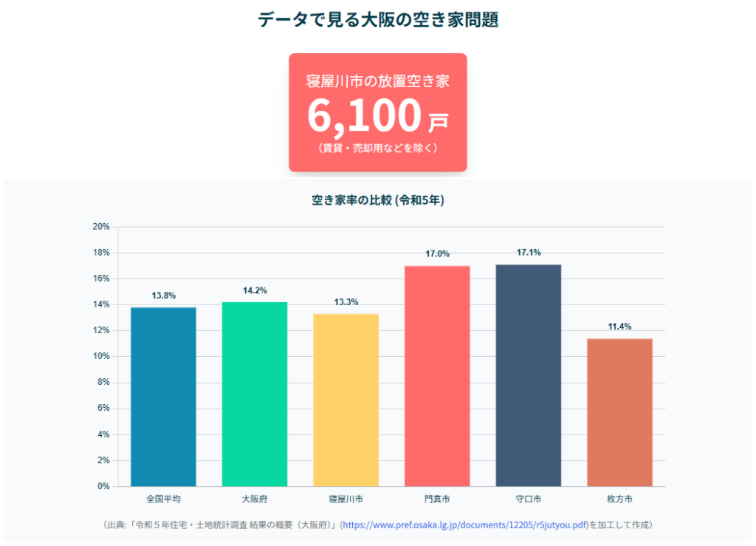Click the 守口市 axis label
The image size is (756, 546).
529,499
